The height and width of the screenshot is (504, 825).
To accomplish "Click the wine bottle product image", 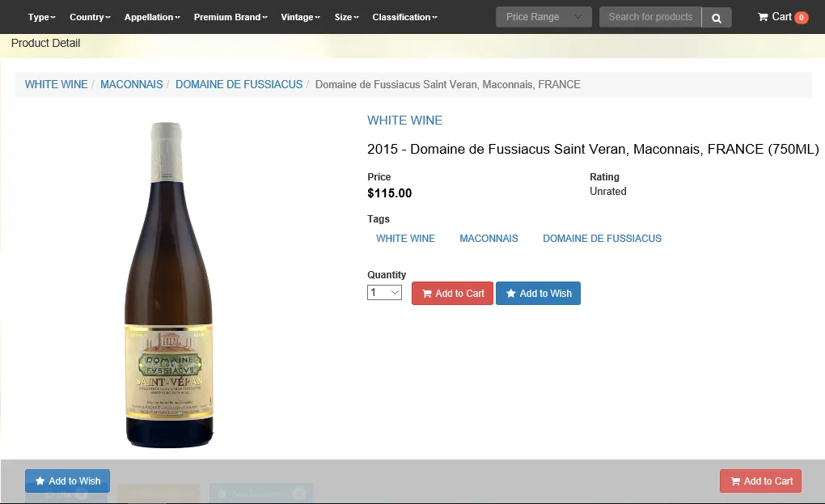I will pyautogui.click(x=169, y=285).
